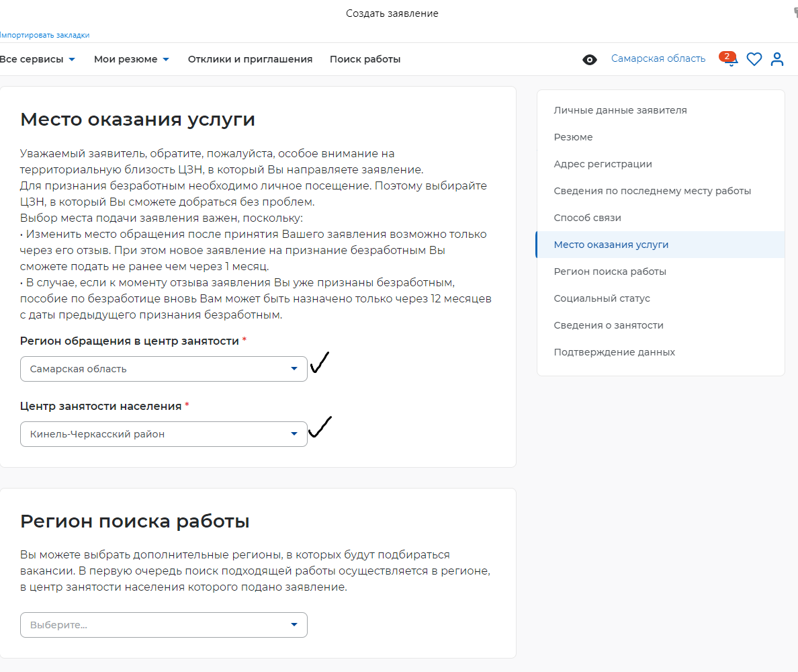Click Импортировать закладки link
Viewport: 798px width, 672px height.
tap(45, 35)
